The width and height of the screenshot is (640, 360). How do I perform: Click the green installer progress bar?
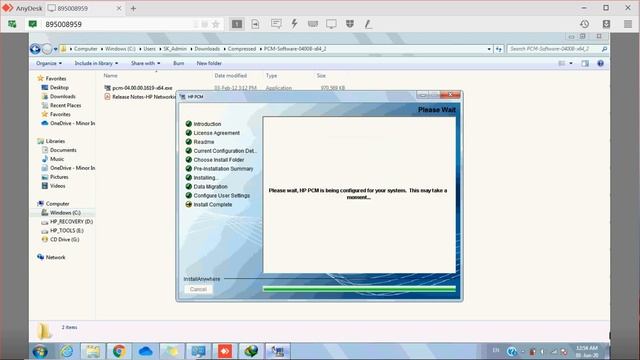pyautogui.click(x=359, y=289)
